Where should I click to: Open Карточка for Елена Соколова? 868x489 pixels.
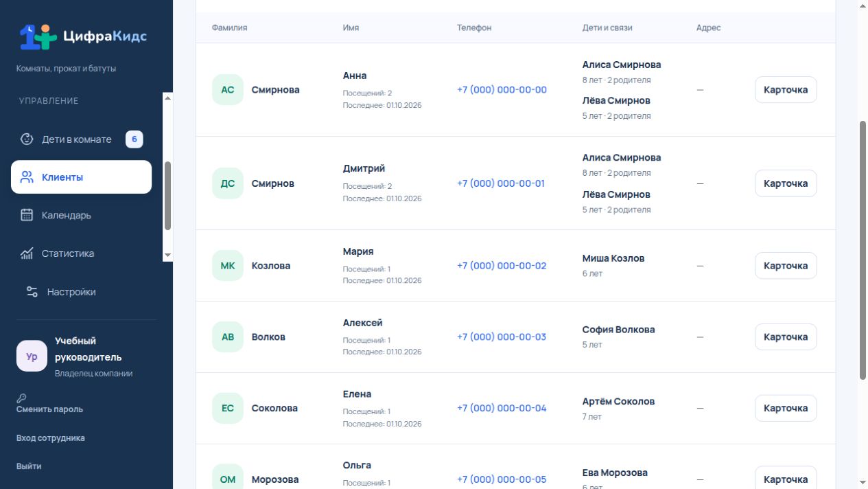coord(786,408)
